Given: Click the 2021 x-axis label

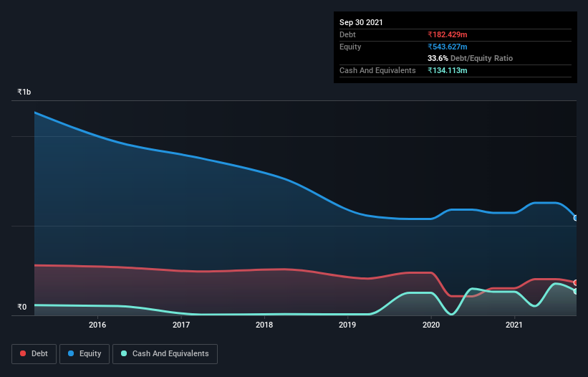Looking at the screenshot, I should point(514,325).
